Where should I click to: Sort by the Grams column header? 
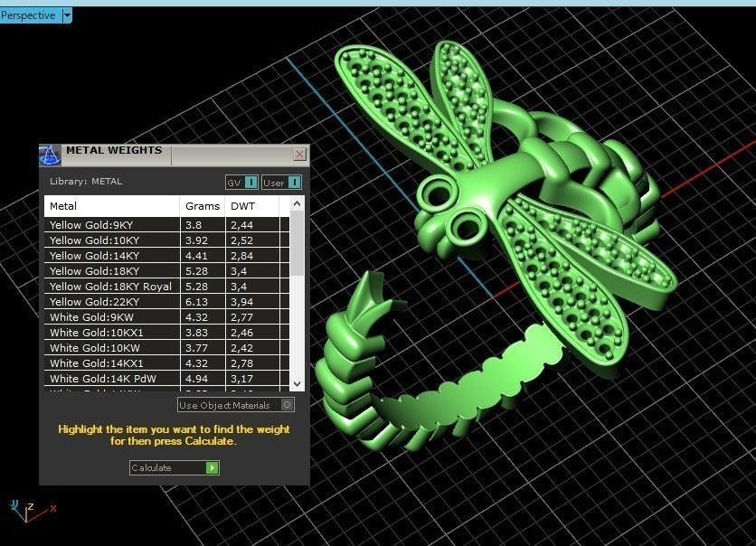(203, 206)
